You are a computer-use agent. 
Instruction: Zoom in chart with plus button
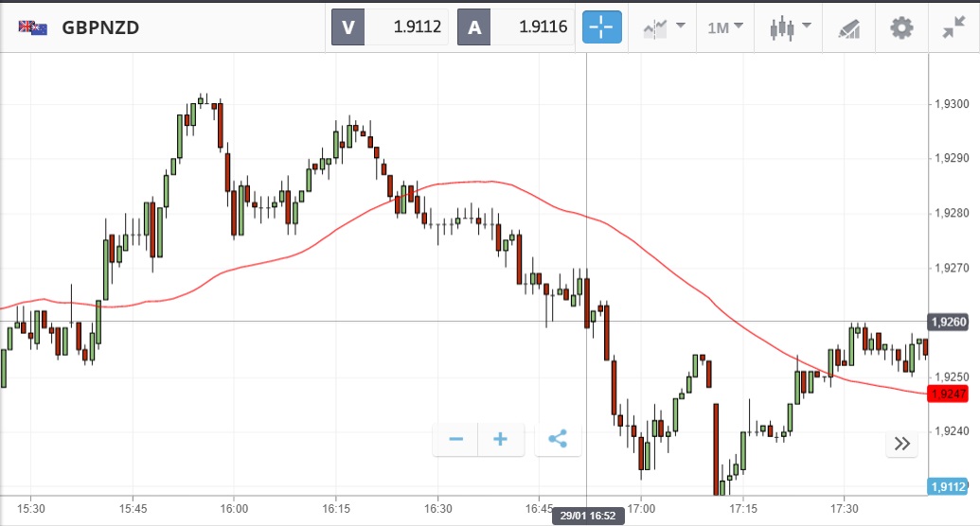[501, 439]
